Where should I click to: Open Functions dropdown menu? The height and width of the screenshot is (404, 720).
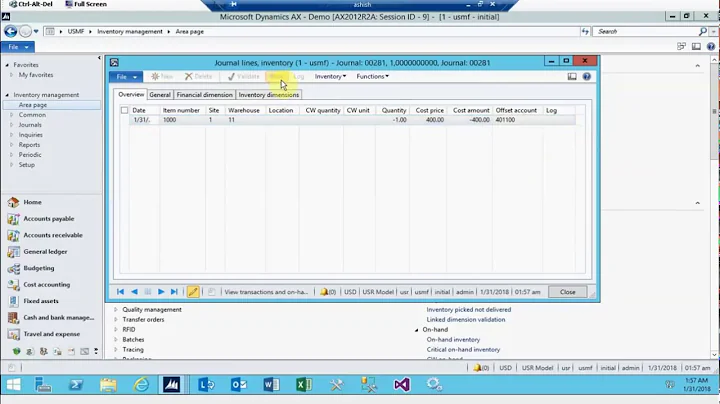pos(372,77)
